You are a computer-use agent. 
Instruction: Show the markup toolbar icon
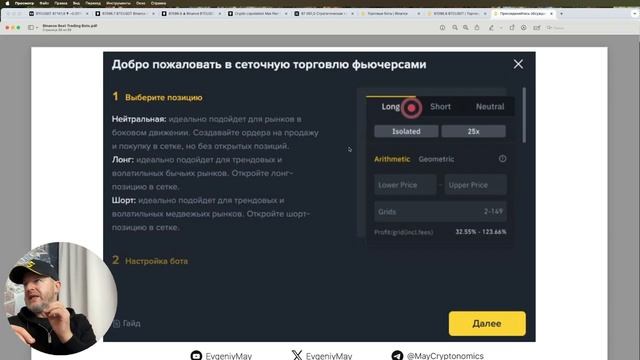pyautogui.click(x=524, y=28)
